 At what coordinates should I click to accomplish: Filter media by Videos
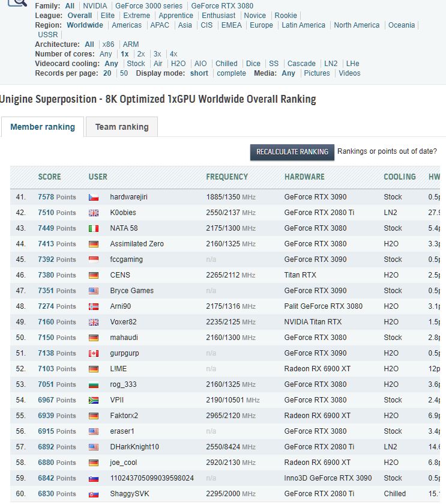coord(349,73)
